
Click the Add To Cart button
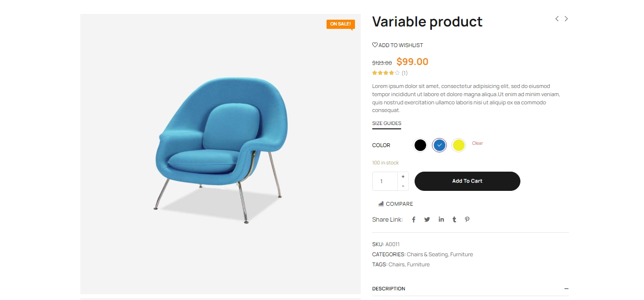pyautogui.click(x=467, y=181)
